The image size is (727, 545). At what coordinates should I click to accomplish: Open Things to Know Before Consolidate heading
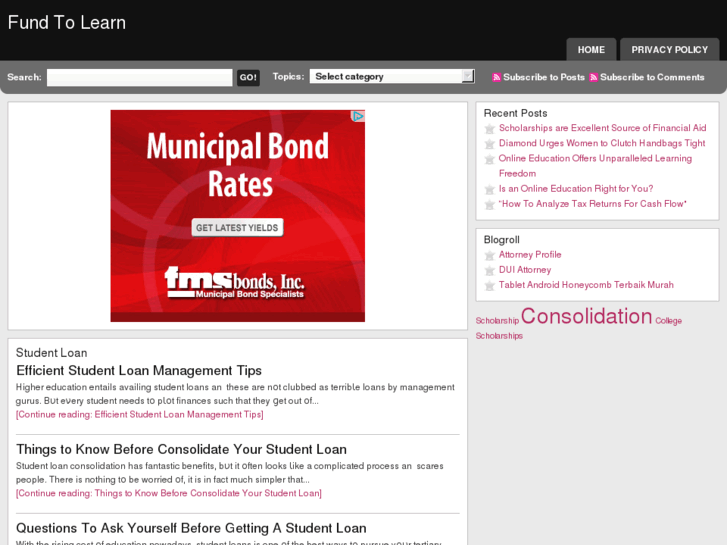pos(181,449)
